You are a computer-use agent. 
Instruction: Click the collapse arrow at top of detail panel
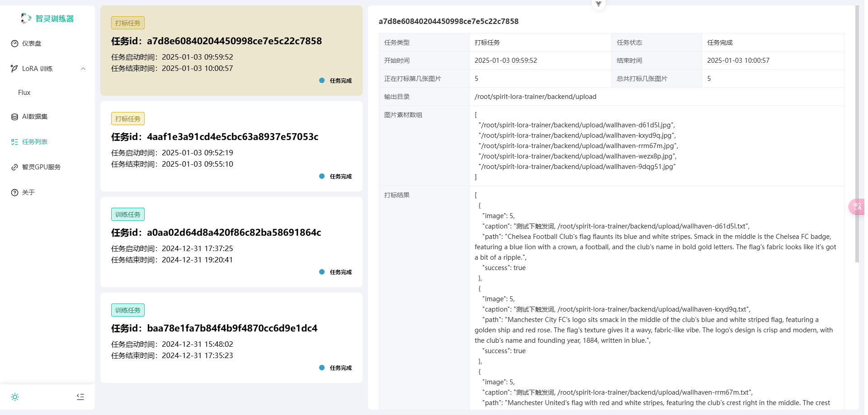click(599, 4)
